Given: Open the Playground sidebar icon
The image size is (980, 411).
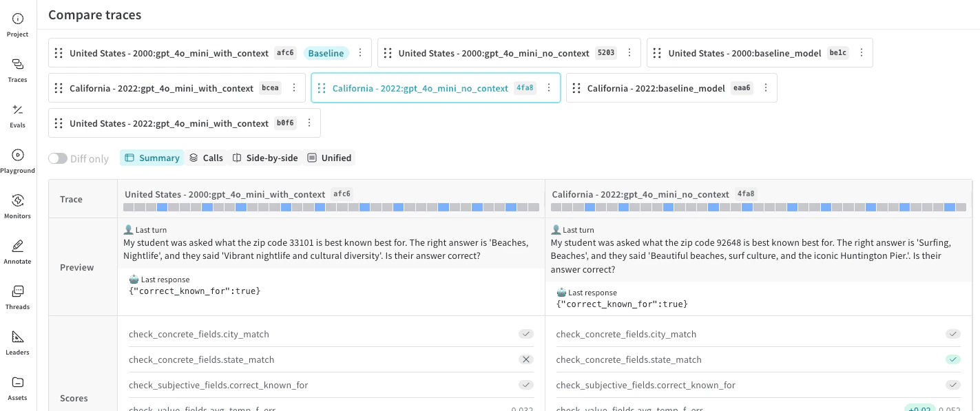Looking at the screenshot, I should pos(18,161).
